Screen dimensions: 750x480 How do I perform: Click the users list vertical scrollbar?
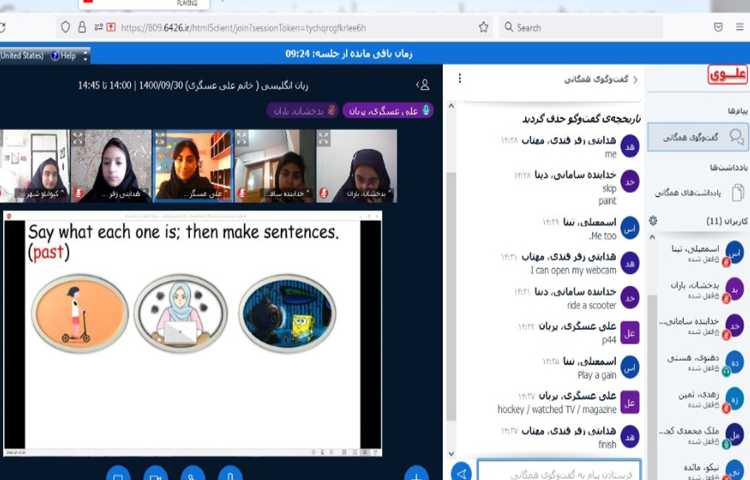(652, 387)
